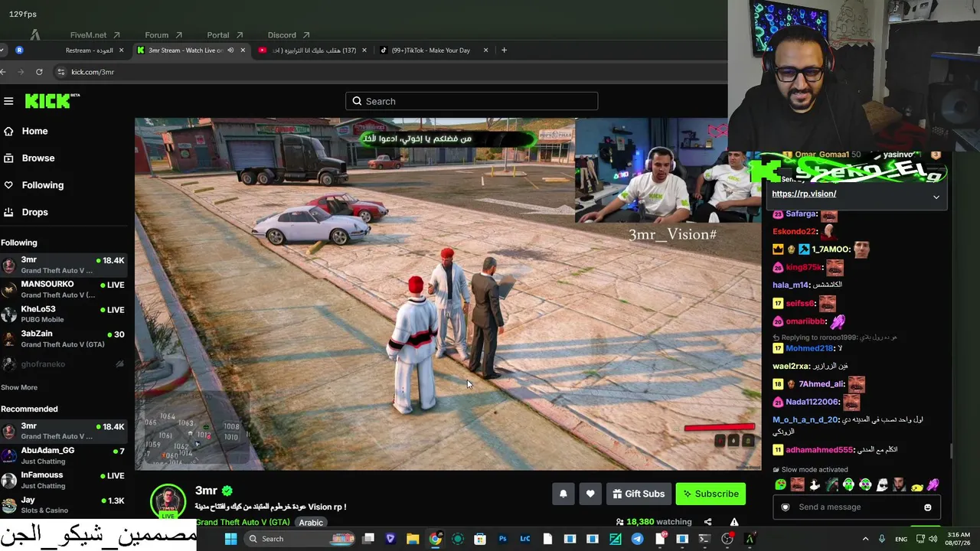Click the Arabic language tag

point(311,523)
